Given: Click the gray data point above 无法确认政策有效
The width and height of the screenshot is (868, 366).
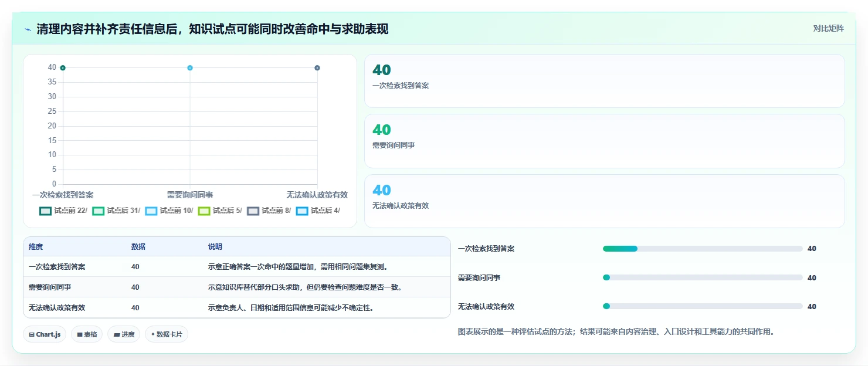Looking at the screenshot, I should click(x=317, y=68).
